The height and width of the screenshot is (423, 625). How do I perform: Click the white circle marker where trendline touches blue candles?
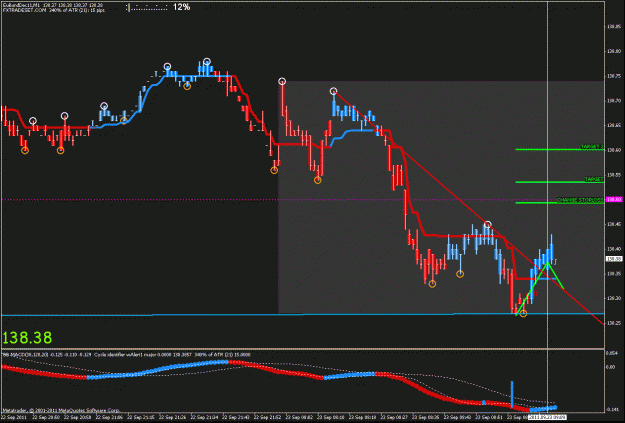tap(487, 225)
